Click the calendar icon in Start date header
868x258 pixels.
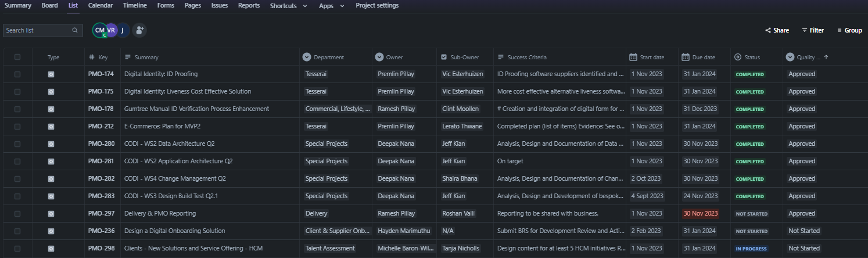(x=633, y=57)
